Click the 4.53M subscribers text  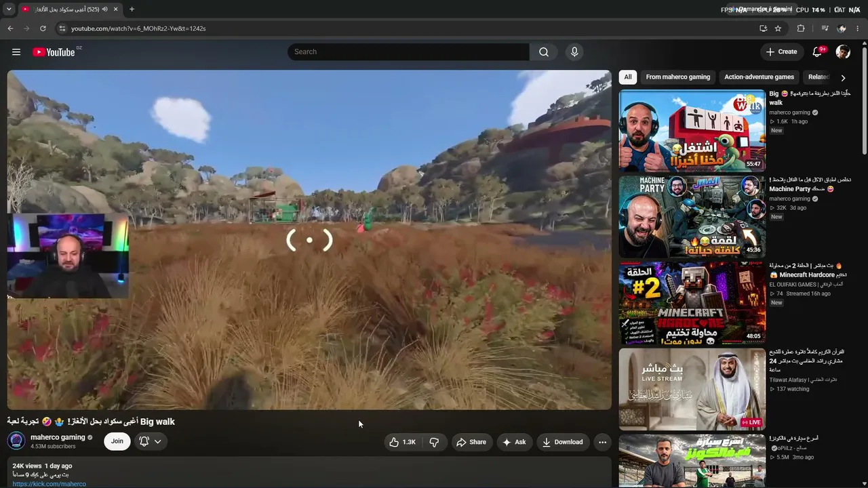[x=53, y=447]
